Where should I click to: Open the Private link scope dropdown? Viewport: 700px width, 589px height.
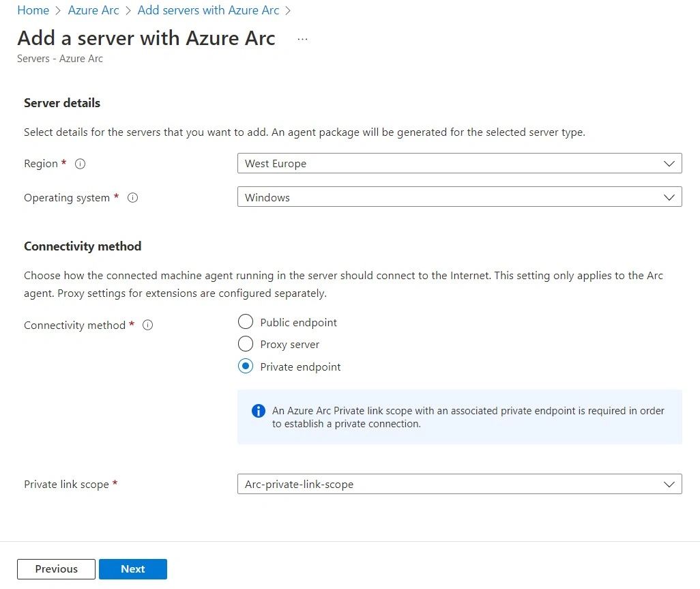click(459, 484)
